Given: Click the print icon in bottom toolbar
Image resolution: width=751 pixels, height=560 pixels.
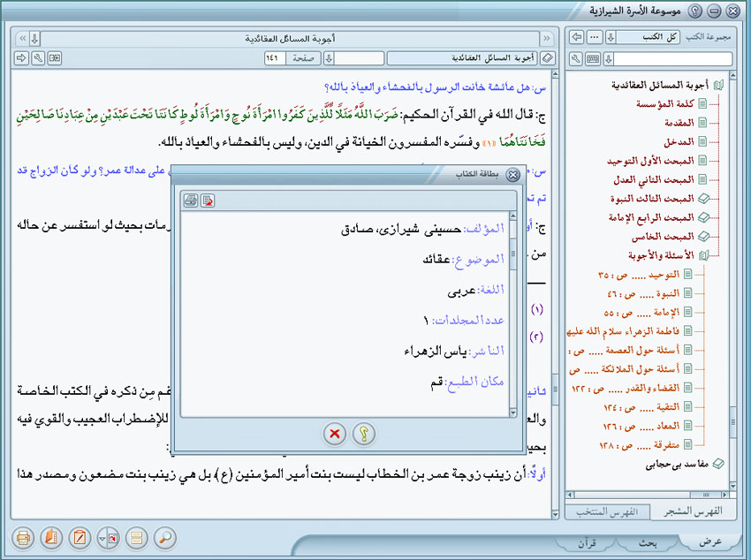Looking at the screenshot, I should tap(24, 537).
